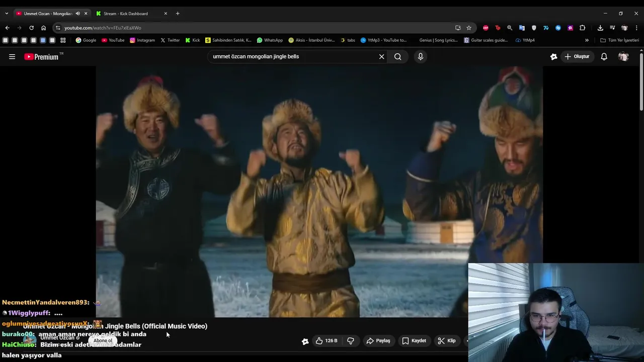Subscribe using the Abone ol button
Screen dimensions: 644x362
pyautogui.click(x=103, y=341)
